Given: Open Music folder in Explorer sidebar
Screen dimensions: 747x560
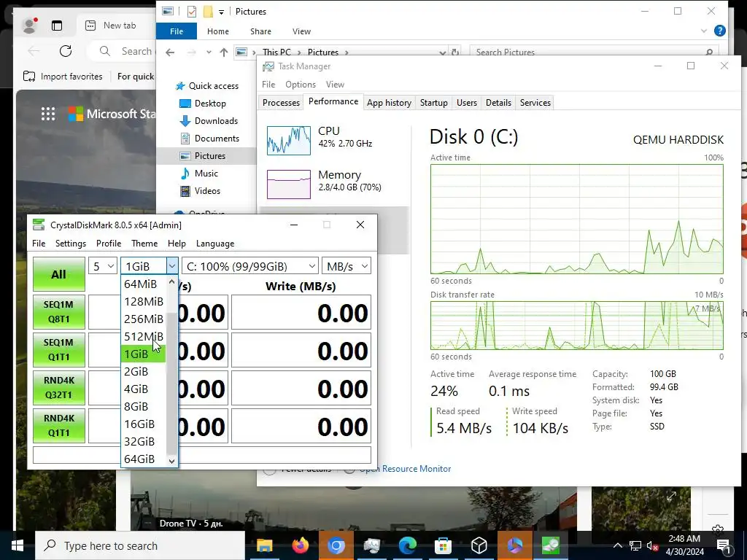Looking at the screenshot, I should (206, 174).
